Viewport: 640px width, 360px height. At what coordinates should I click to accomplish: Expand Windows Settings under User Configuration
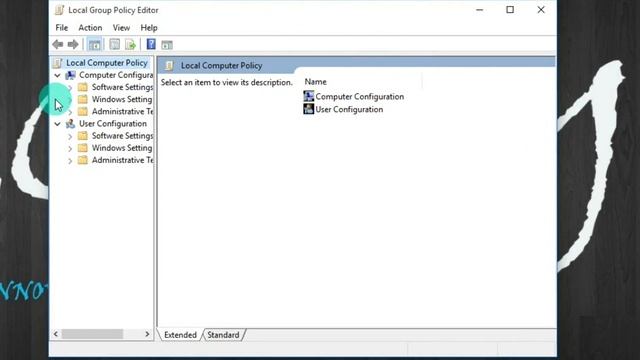pyautogui.click(x=70, y=149)
